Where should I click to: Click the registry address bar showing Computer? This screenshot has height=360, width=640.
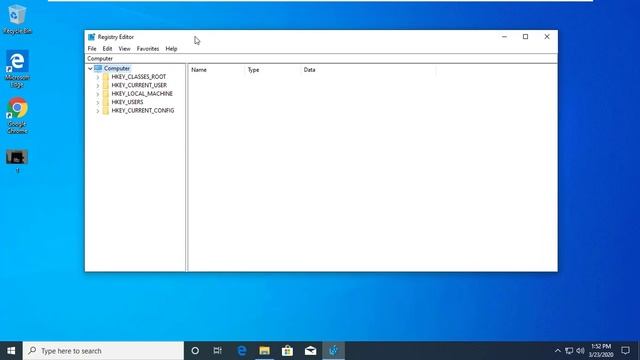pyautogui.click(x=321, y=58)
